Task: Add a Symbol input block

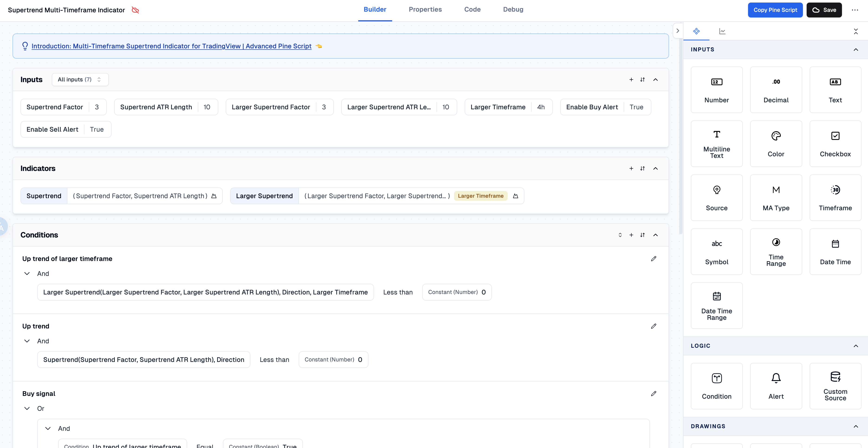Action: [x=716, y=251]
